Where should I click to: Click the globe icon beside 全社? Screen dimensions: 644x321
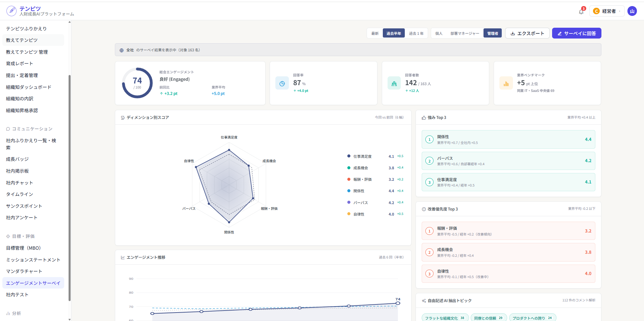tap(122, 50)
